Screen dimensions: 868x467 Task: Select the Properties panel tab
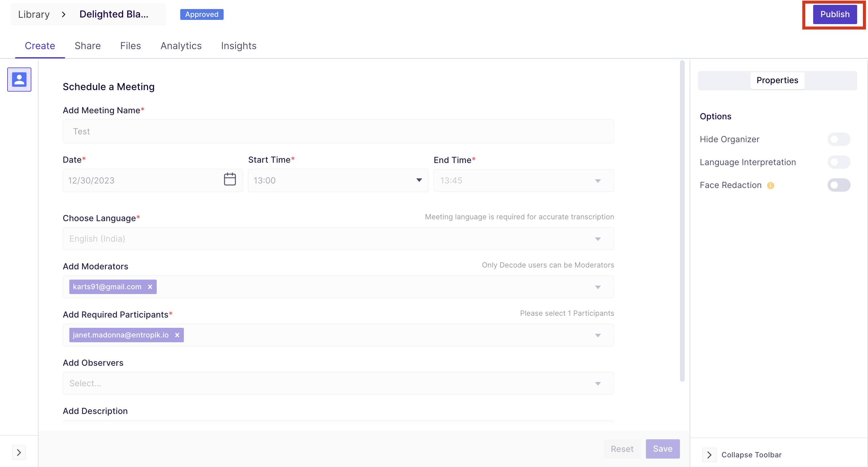(777, 80)
